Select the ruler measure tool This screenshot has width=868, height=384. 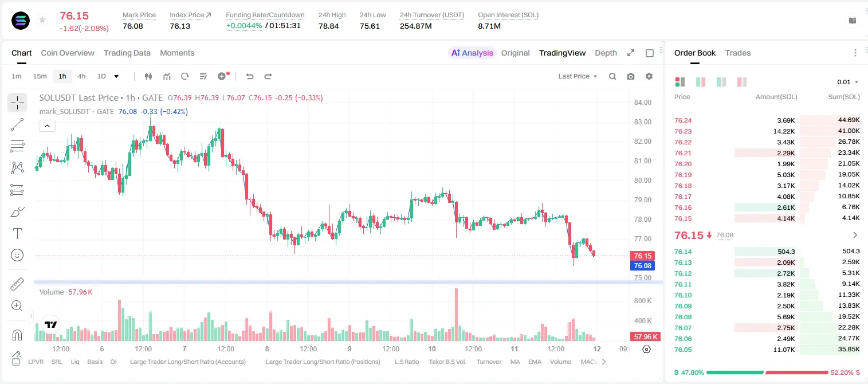point(17,284)
